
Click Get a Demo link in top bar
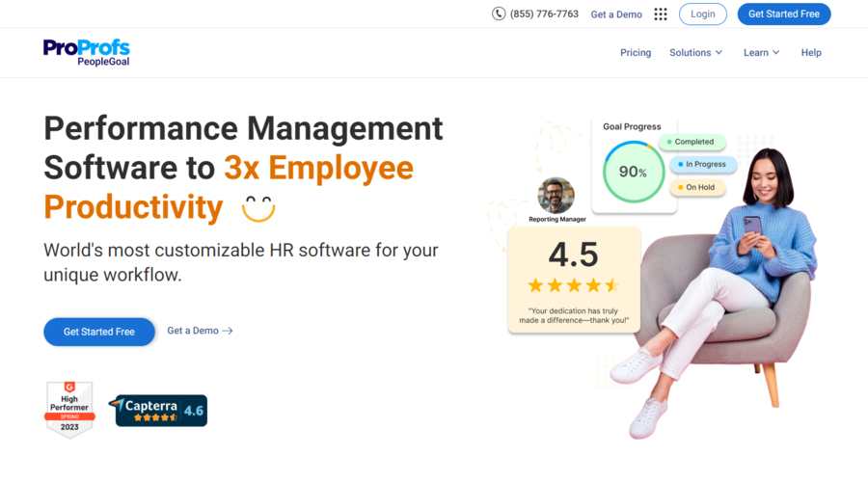pos(616,14)
